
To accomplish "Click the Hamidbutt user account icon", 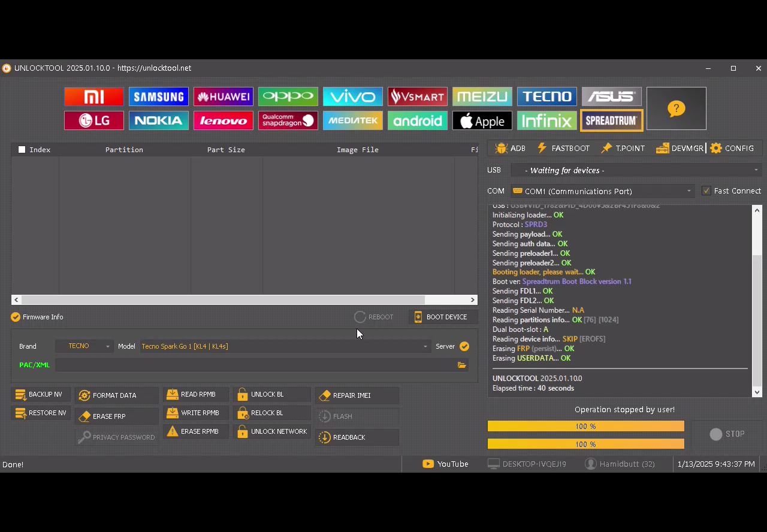I will [x=591, y=464].
